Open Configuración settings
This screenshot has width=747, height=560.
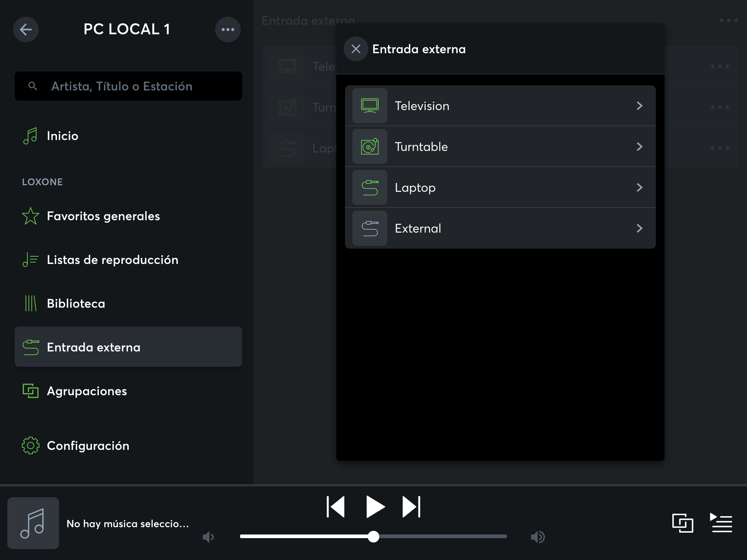88,446
